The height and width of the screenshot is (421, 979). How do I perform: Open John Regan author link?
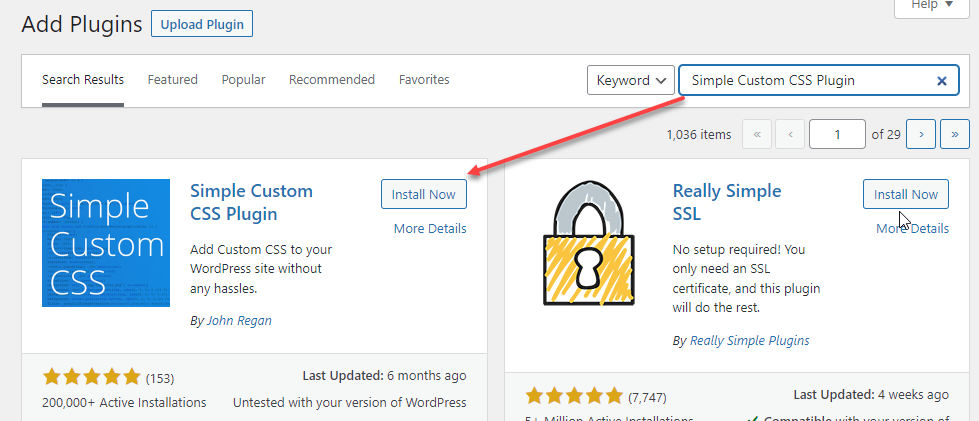239,321
